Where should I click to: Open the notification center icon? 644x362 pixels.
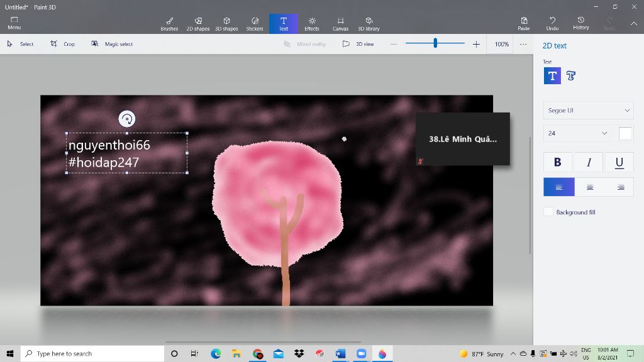coord(630,353)
